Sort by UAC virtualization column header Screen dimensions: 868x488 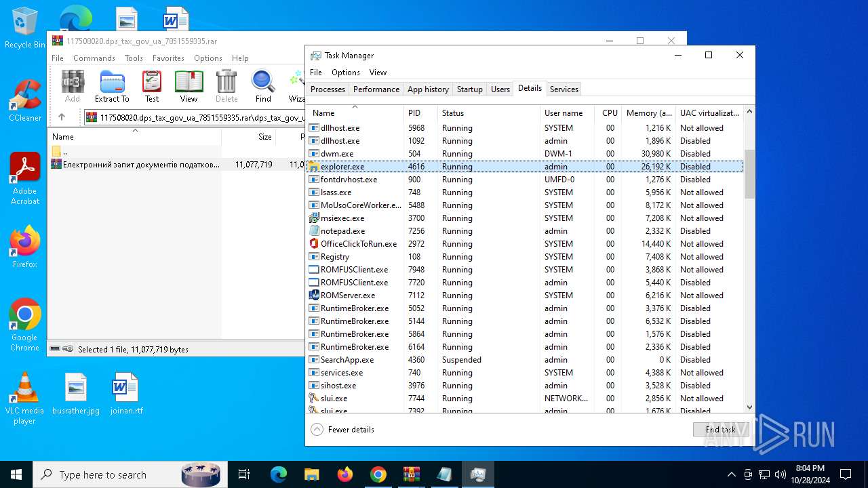(x=710, y=113)
